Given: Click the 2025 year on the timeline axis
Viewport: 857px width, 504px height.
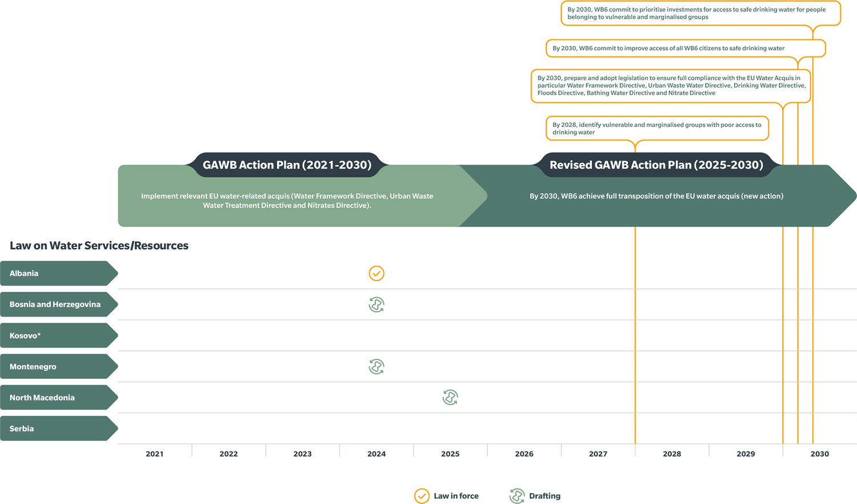Looking at the screenshot, I should click(450, 454).
